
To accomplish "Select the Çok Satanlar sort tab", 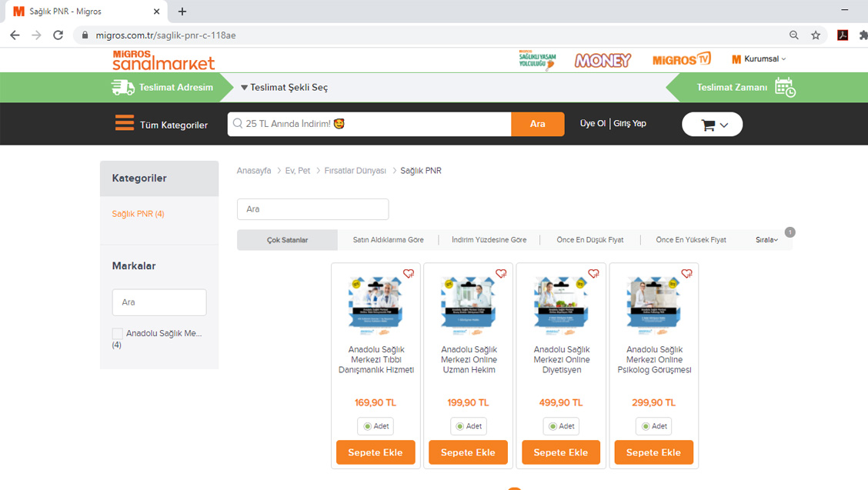I will pos(287,240).
